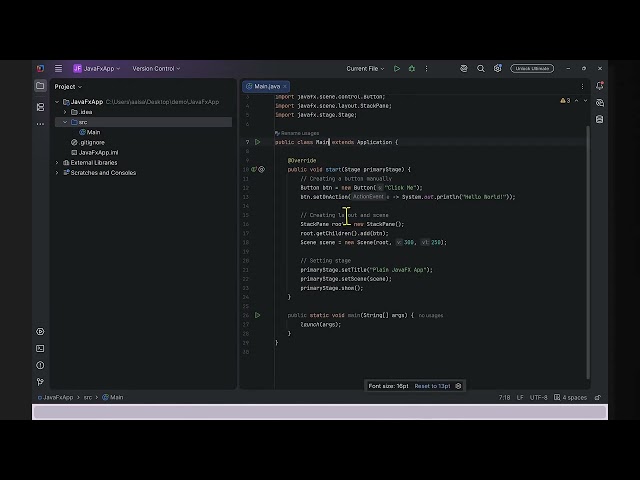Toggle the read-only lock icon
Image resolution: width=640 pixels, height=480 pixels.
coord(598,398)
